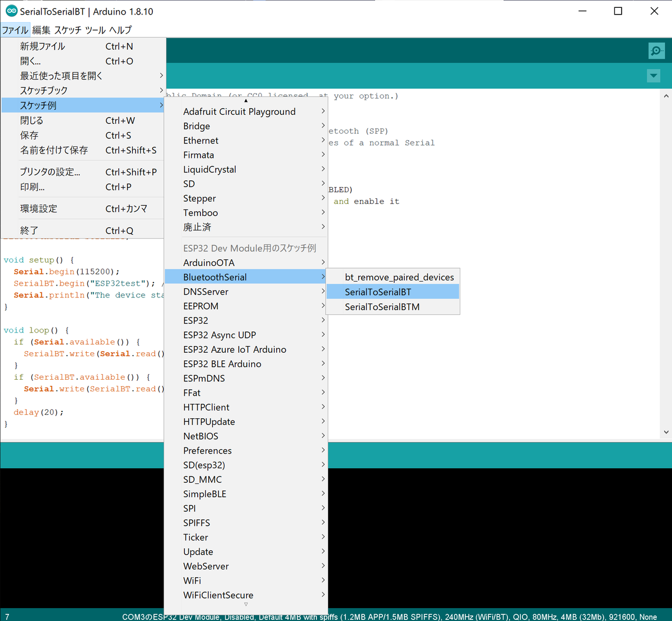This screenshot has width=672, height=621.
Task: Choose 閉じる menu entry
Action: pos(83,120)
